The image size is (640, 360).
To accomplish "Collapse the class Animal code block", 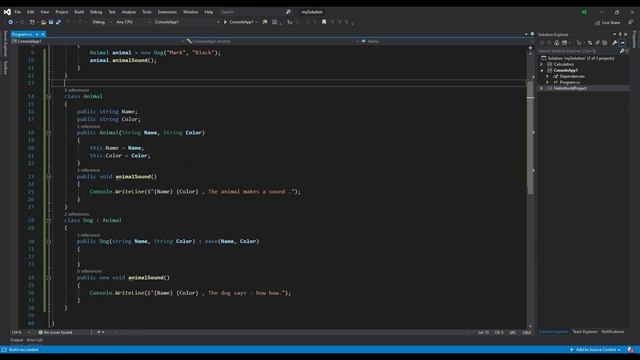I will coord(49,96).
